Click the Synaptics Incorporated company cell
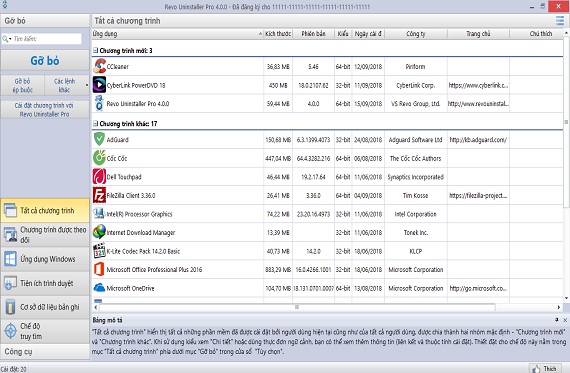This screenshot has width=570, height=373. (x=416, y=177)
